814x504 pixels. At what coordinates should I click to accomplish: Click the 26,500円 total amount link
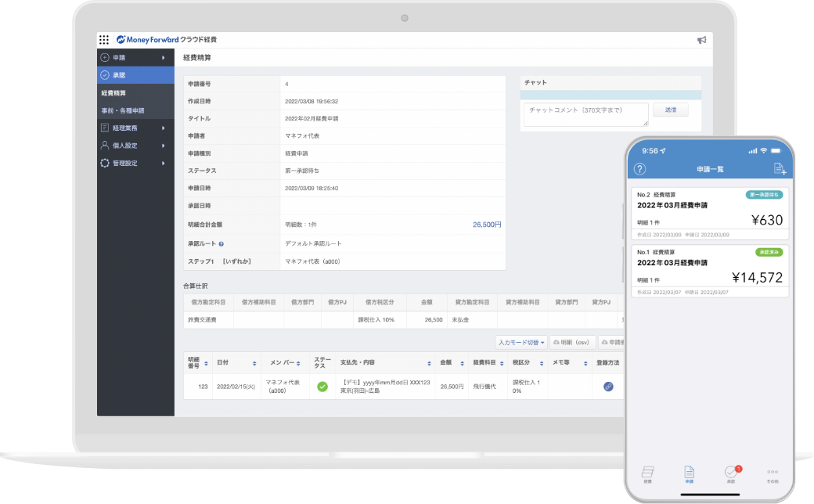click(486, 225)
